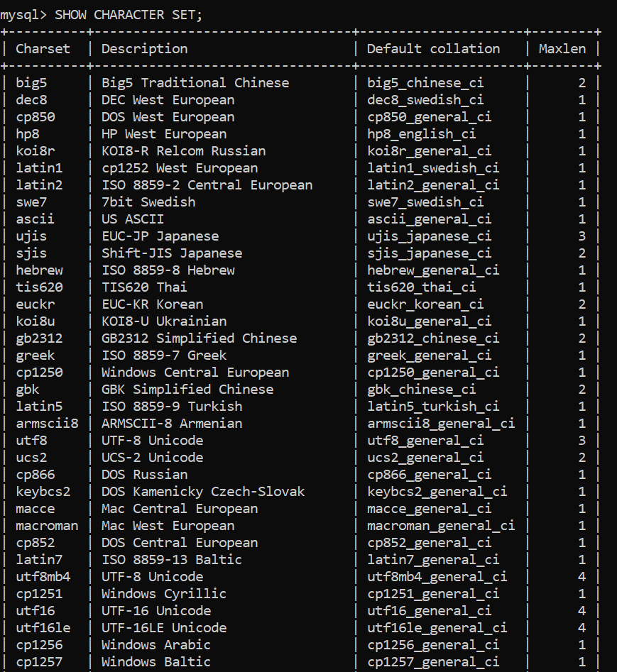This screenshot has height=672, width=617.
Task: Click the armscii8_general_ci collation entry
Action: tap(441, 424)
